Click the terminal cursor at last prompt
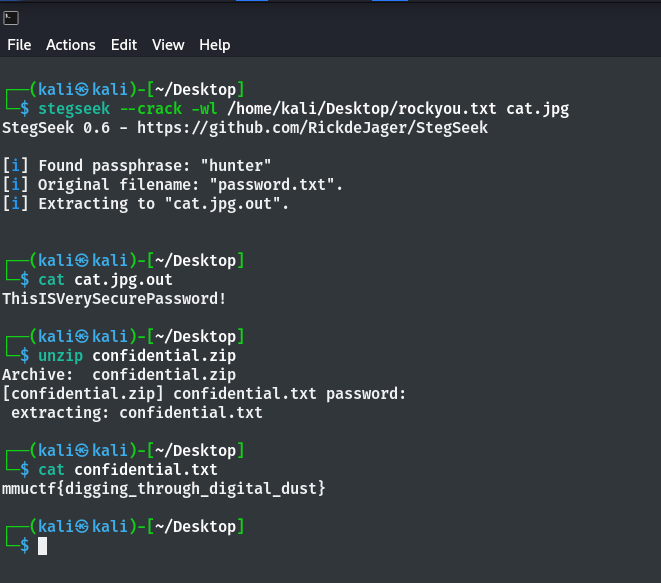The image size is (661, 583). click(43, 546)
